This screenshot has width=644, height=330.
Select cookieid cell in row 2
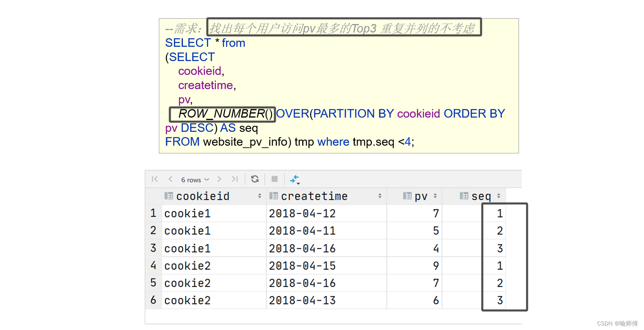click(x=214, y=231)
